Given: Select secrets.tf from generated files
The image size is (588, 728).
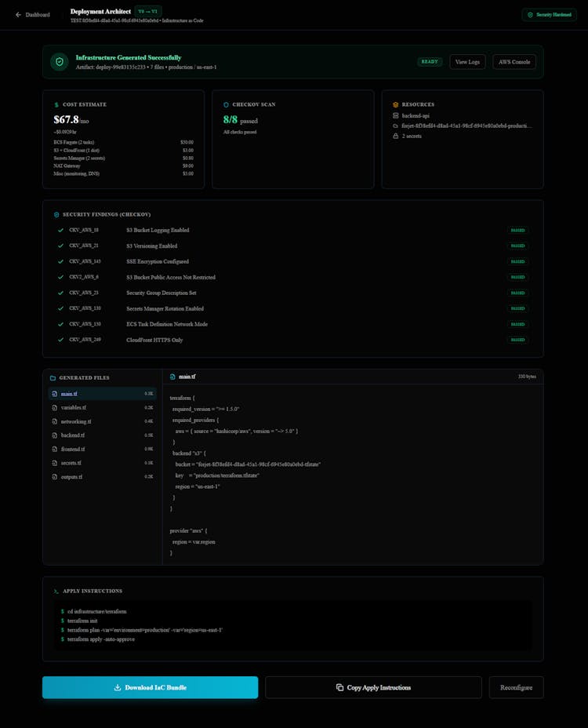Looking at the screenshot, I should tap(71, 463).
